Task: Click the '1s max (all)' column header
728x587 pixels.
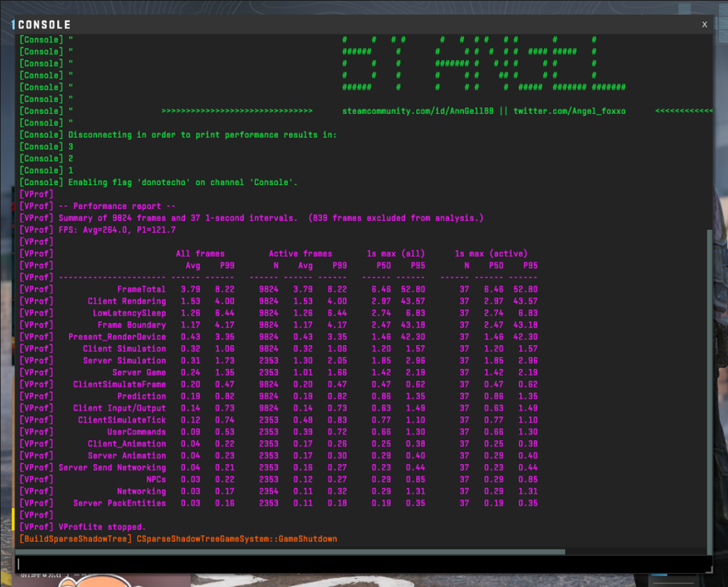Action: point(395,254)
